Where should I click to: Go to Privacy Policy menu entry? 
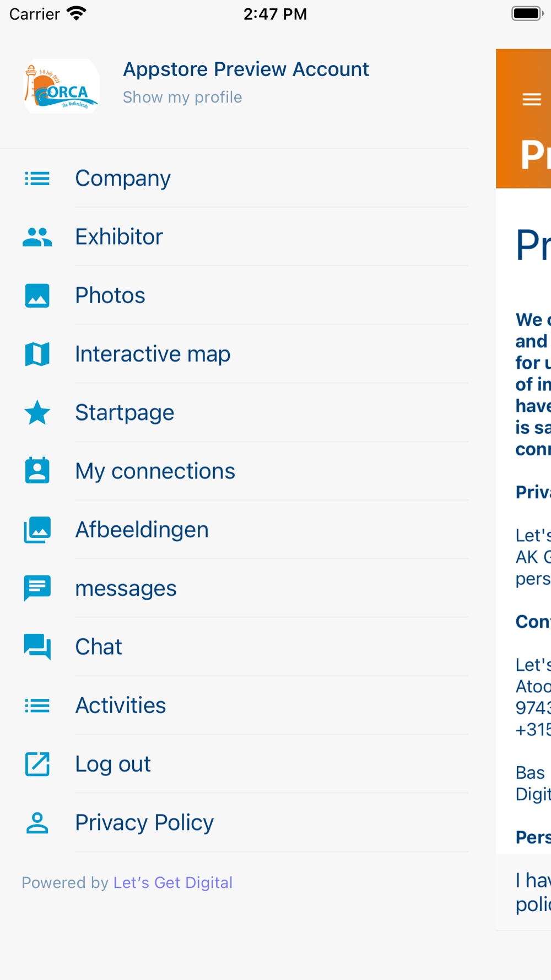pyautogui.click(x=234, y=822)
